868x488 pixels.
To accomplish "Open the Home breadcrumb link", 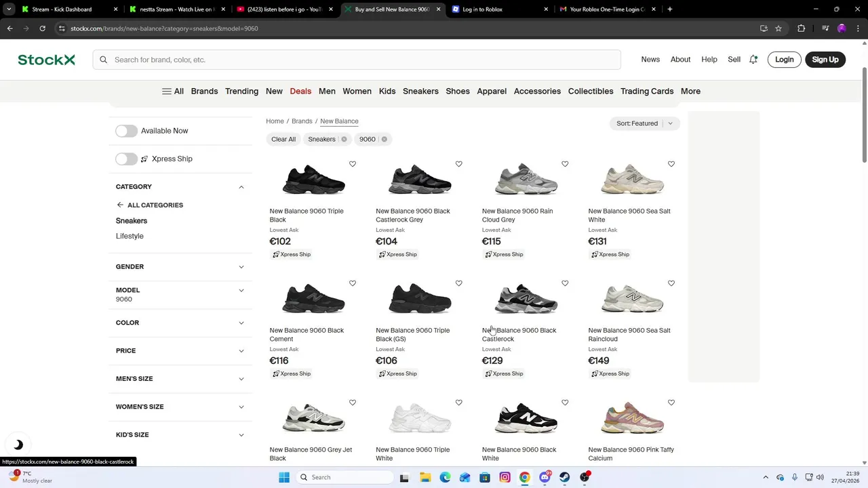I will click(275, 121).
